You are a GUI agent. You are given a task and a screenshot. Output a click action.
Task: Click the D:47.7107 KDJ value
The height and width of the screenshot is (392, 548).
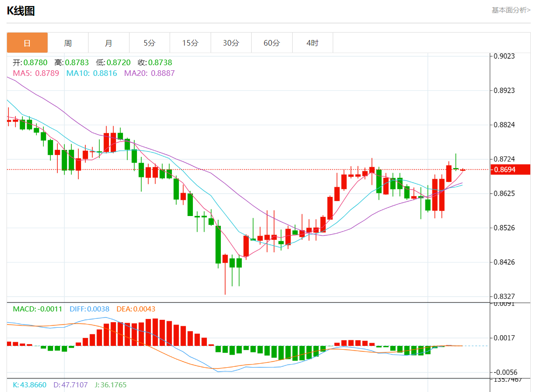pos(71,385)
